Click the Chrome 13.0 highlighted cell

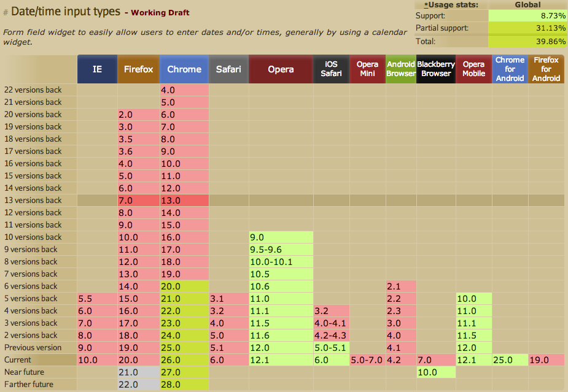click(184, 201)
